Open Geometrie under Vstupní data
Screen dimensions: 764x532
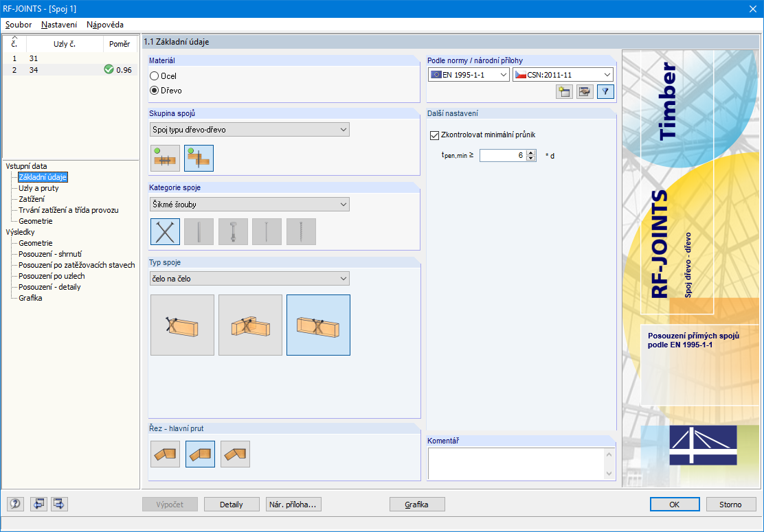tap(36, 221)
